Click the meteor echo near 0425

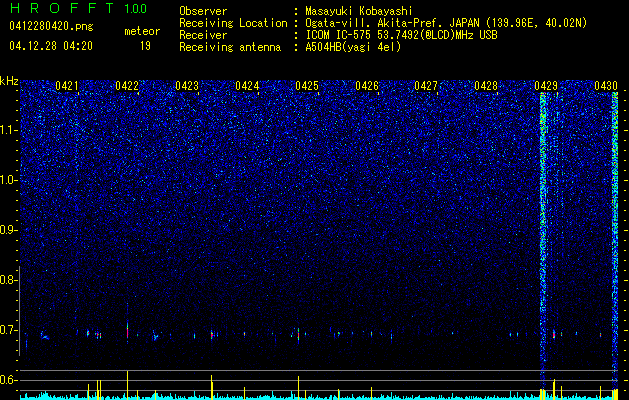(x=298, y=334)
